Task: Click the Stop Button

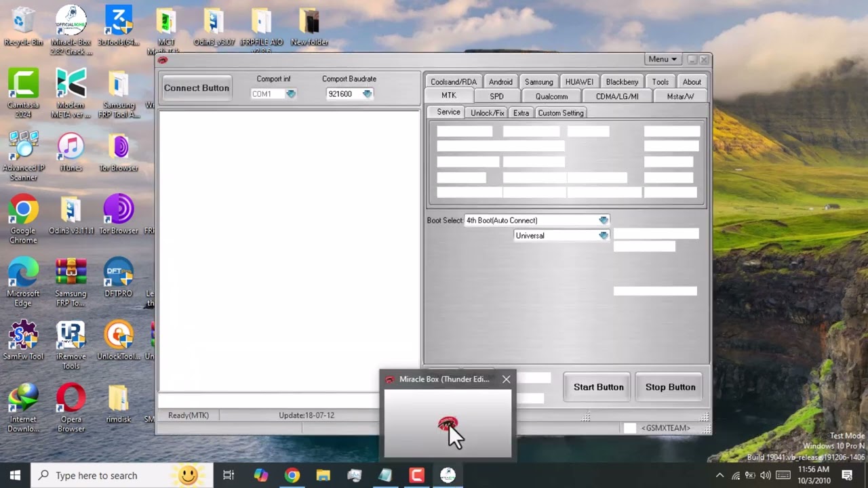Action: click(x=671, y=387)
